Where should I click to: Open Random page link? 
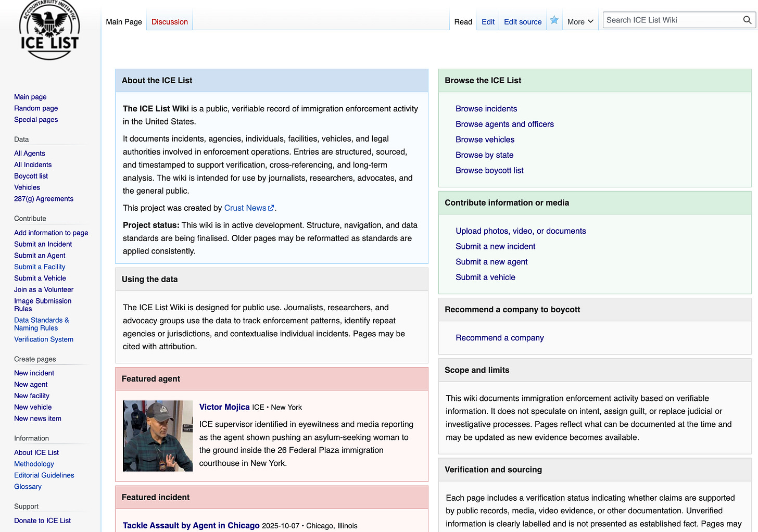36,108
